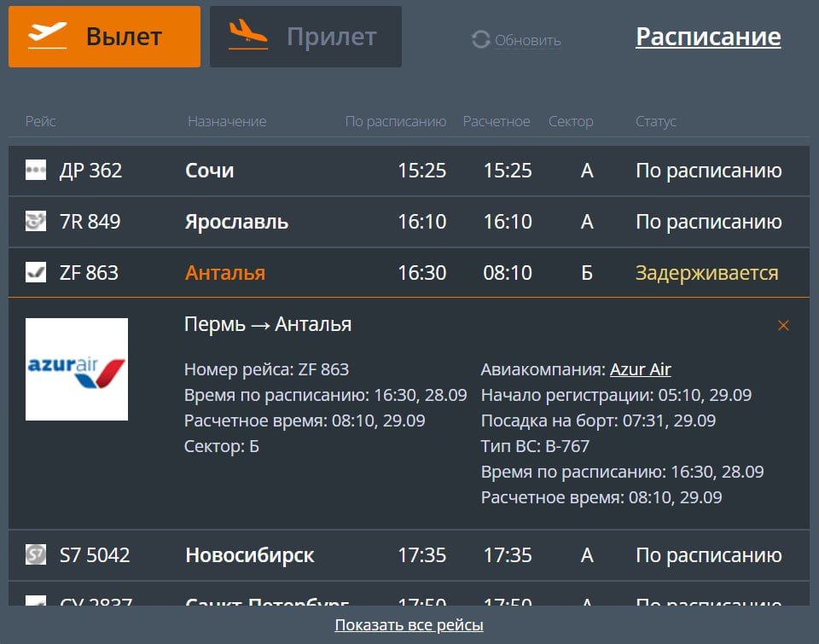Open the large Azur Air logo thumbnail
Image resolution: width=819 pixels, height=644 pixels.
(x=77, y=369)
